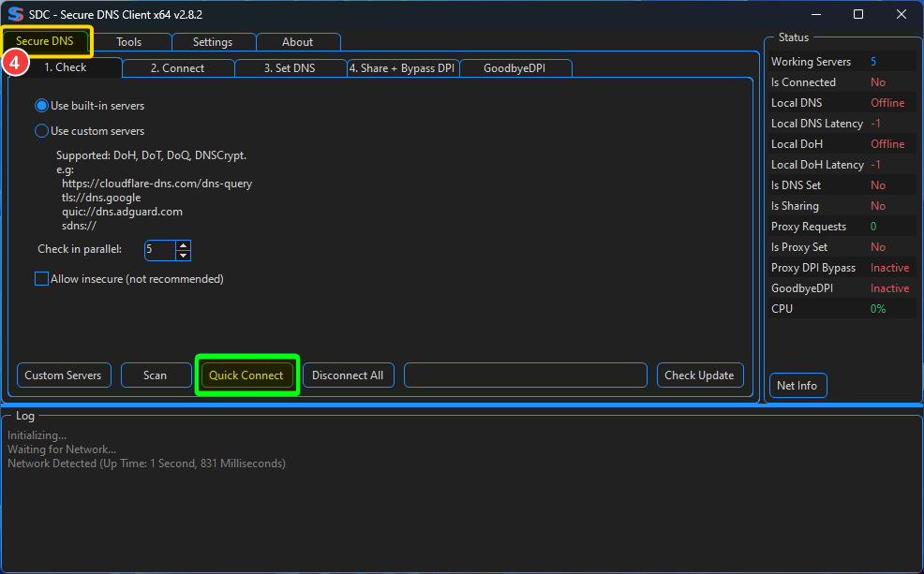The width and height of the screenshot is (924, 574).
Task: Click the empty box beside Disconnect All
Action: 526,375
